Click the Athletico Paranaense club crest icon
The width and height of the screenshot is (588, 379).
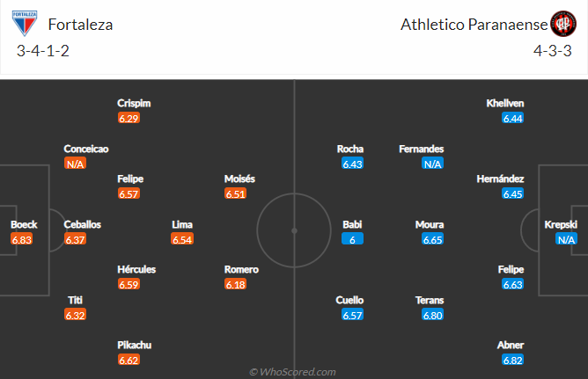pos(562,24)
